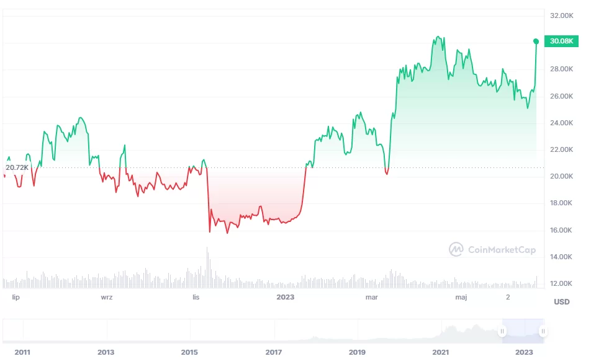Click 2019 on the navigator timeline
591x364 pixels.
357,352
